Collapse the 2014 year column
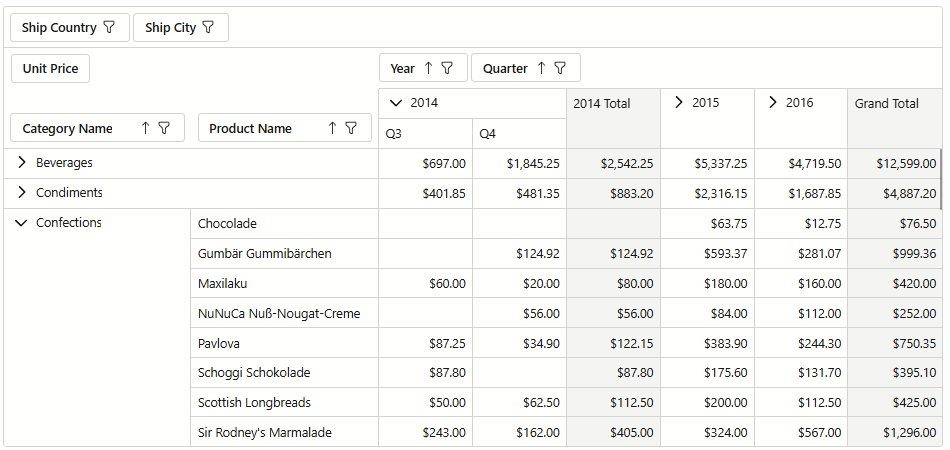This screenshot has height=450, width=950. point(396,103)
